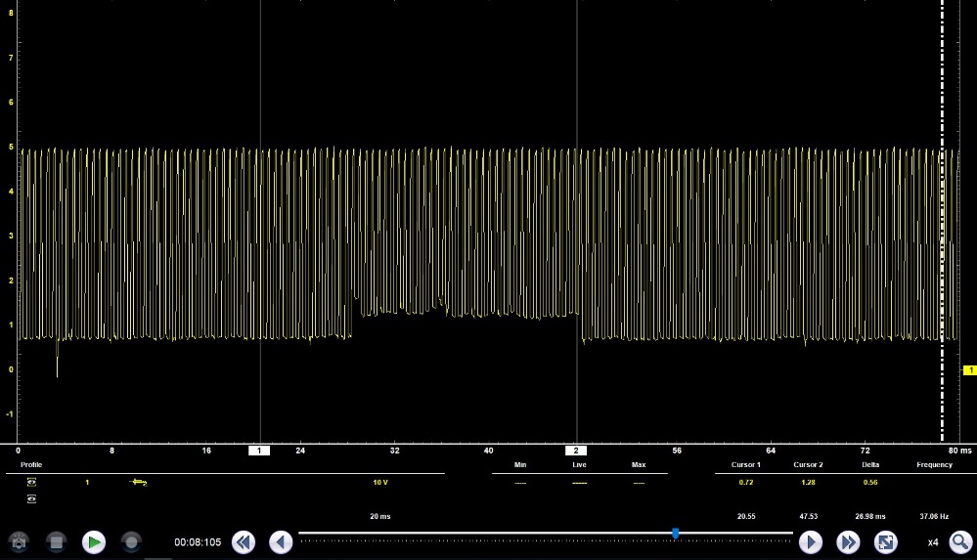This screenshot has width=977, height=560.
Task: Change the 10 V vertical scale
Action: 379,482
